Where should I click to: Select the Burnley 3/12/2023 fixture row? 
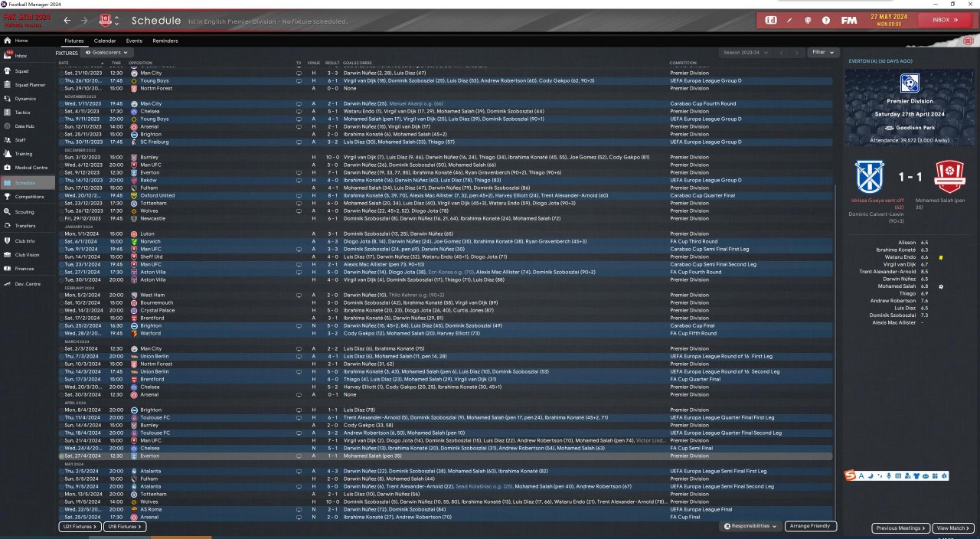pyautogui.click(x=445, y=157)
